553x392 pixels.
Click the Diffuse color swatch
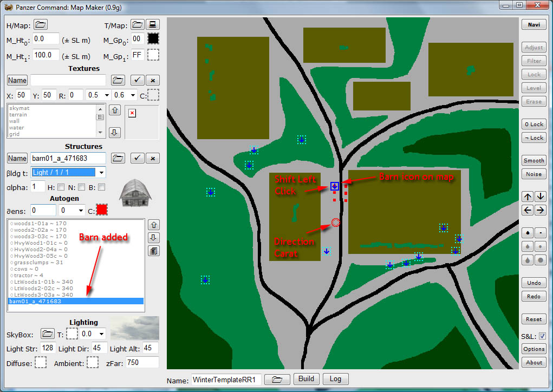tap(41, 362)
